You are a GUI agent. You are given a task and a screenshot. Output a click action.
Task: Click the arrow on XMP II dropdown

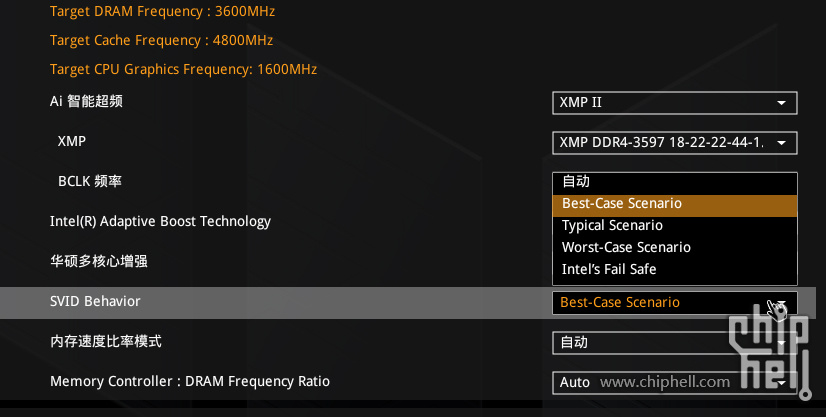(782, 103)
